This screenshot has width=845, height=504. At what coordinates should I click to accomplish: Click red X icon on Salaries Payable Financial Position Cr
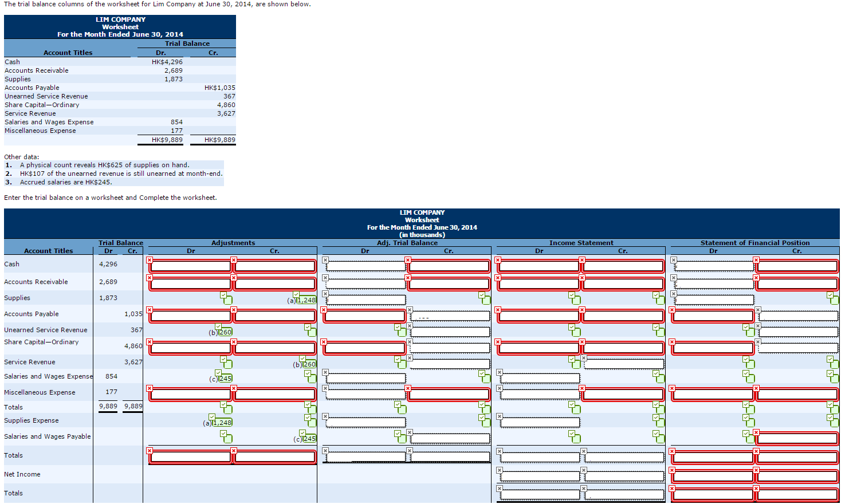pos(756,432)
